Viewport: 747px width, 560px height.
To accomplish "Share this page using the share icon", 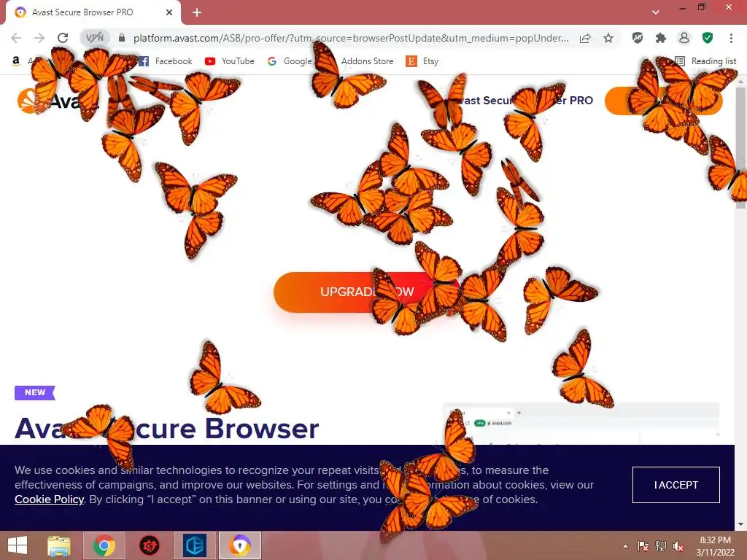I will tap(585, 38).
